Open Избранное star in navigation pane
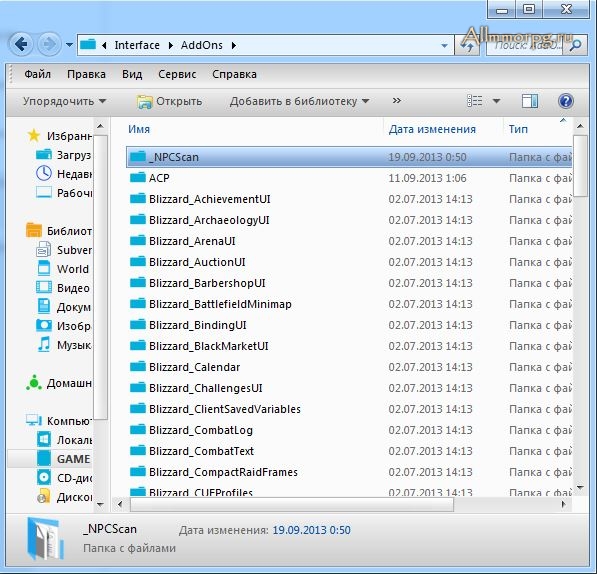Image resolution: width=597 pixels, height=574 pixels. click(x=34, y=135)
